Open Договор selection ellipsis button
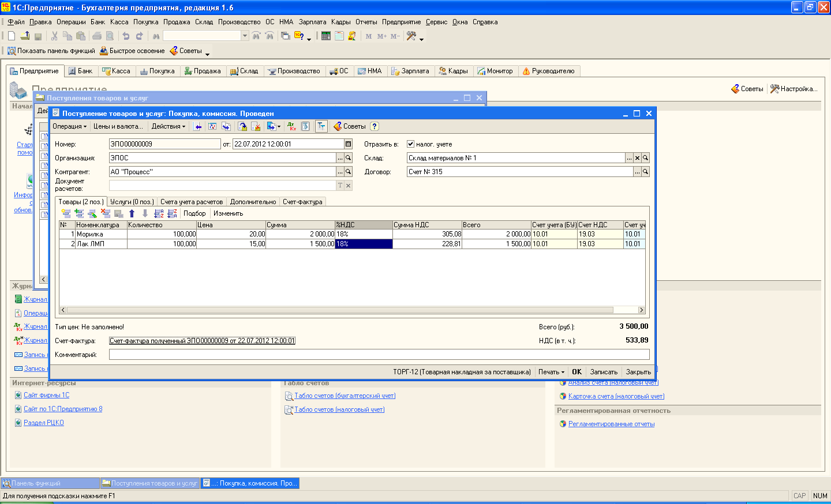The width and height of the screenshot is (831, 504). coord(637,172)
